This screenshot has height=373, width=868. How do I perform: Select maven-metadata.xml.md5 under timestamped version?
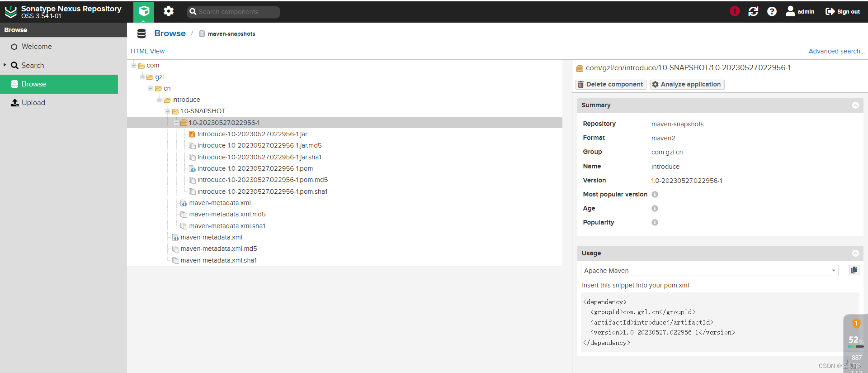(227, 214)
